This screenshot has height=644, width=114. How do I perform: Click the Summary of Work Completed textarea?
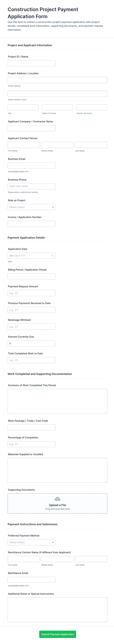click(x=57, y=401)
